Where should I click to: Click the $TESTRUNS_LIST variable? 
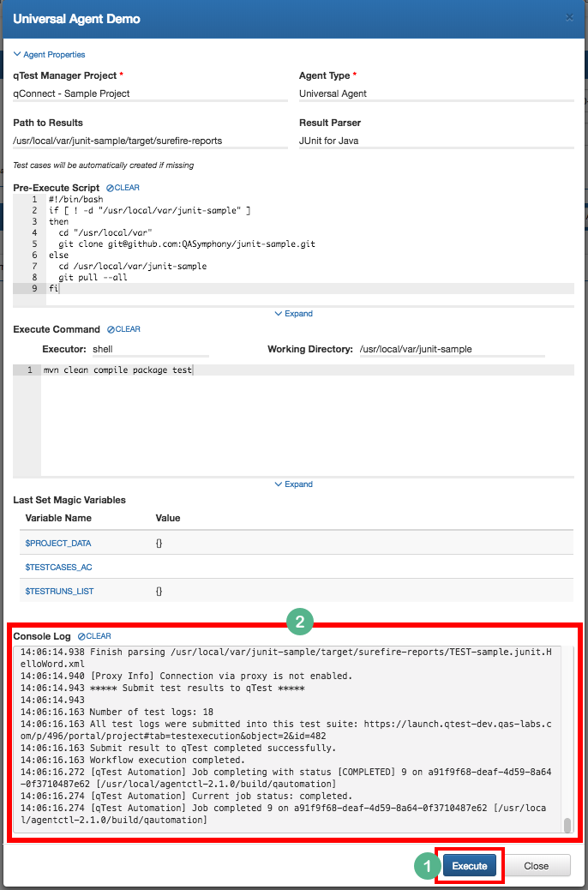(x=60, y=591)
